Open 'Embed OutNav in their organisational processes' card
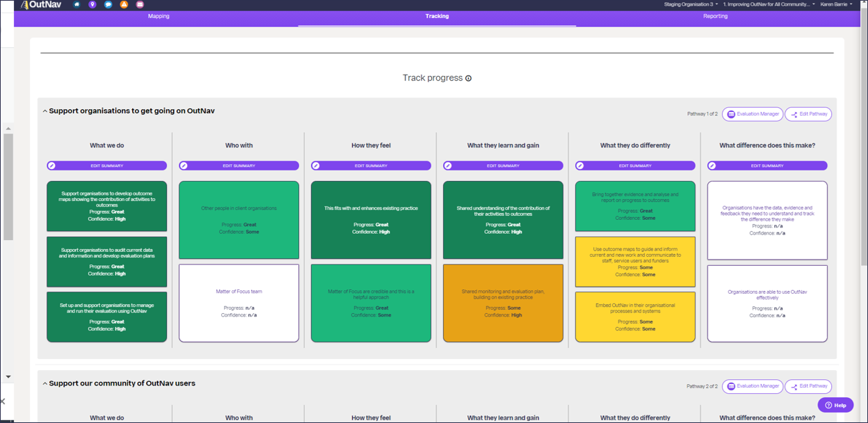 (x=636, y=317)
